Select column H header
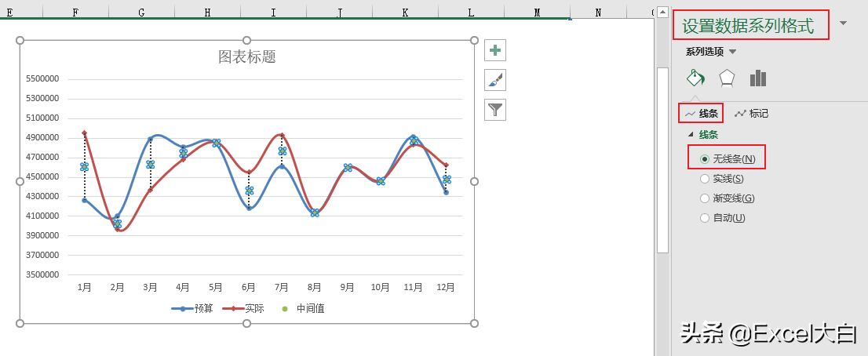 208,13
